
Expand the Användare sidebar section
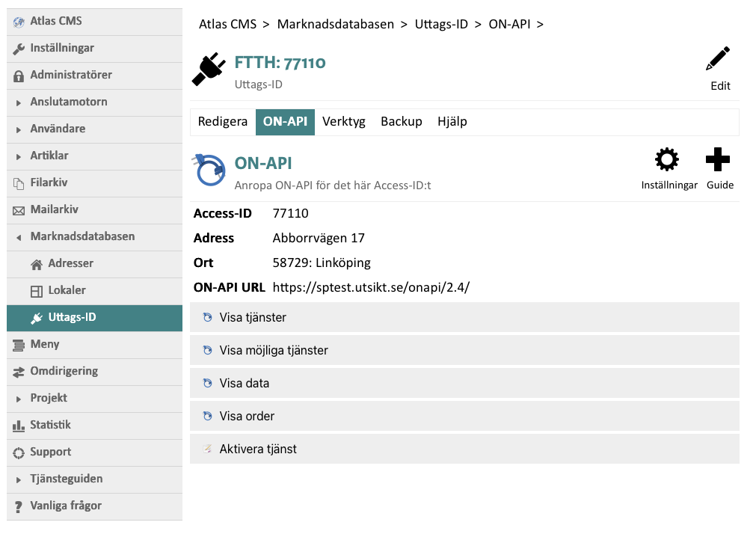[19, 129]
